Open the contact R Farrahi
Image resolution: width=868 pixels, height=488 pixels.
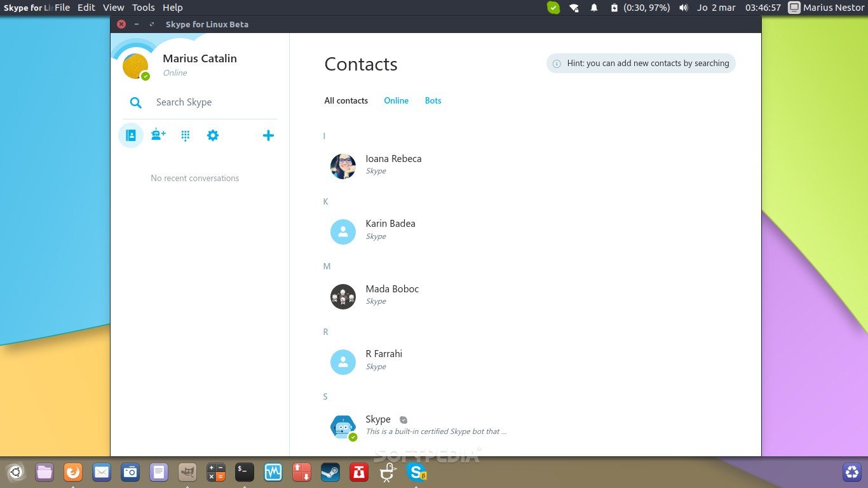384,354
